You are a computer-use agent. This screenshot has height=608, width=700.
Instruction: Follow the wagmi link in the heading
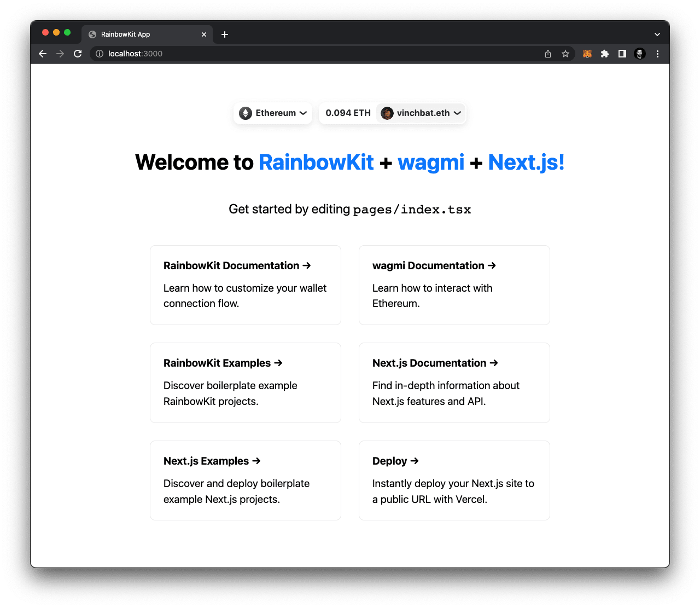[x=431, y=163]
